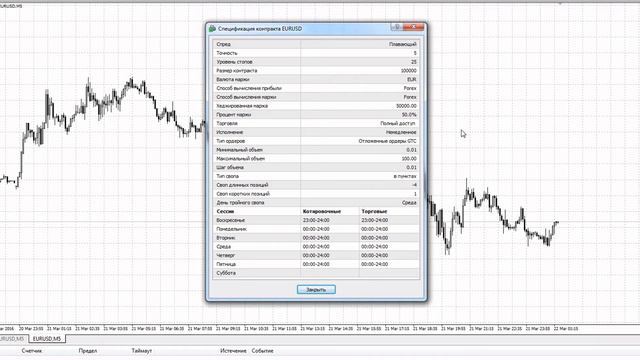Click the 100000 contract size value
640x360 pixels.
tap(408, 71)
